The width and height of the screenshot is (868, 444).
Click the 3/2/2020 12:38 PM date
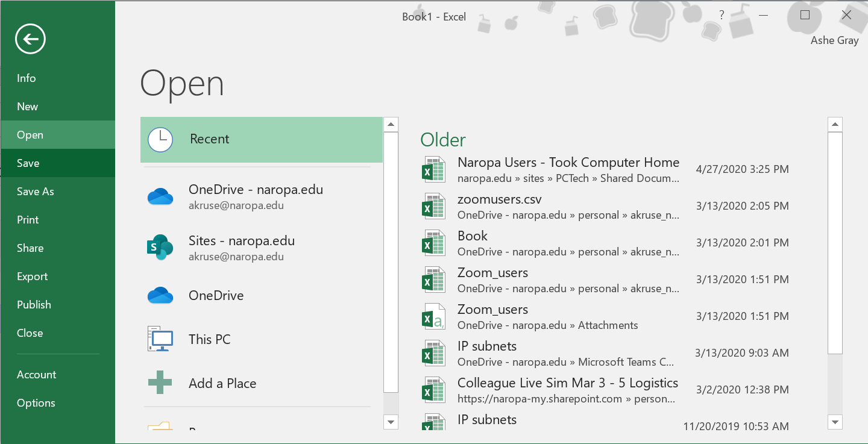click(x=742, y=390)
